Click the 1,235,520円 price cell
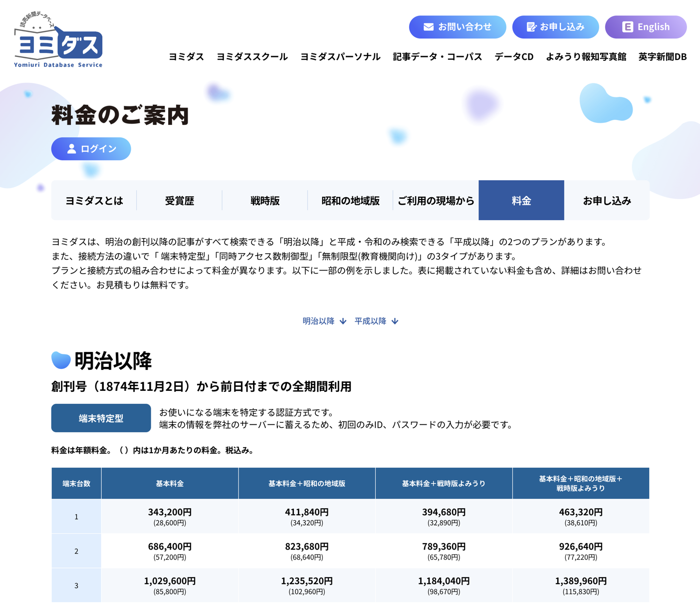Viewport: 700px width, 614px height. tap(307, 585)
